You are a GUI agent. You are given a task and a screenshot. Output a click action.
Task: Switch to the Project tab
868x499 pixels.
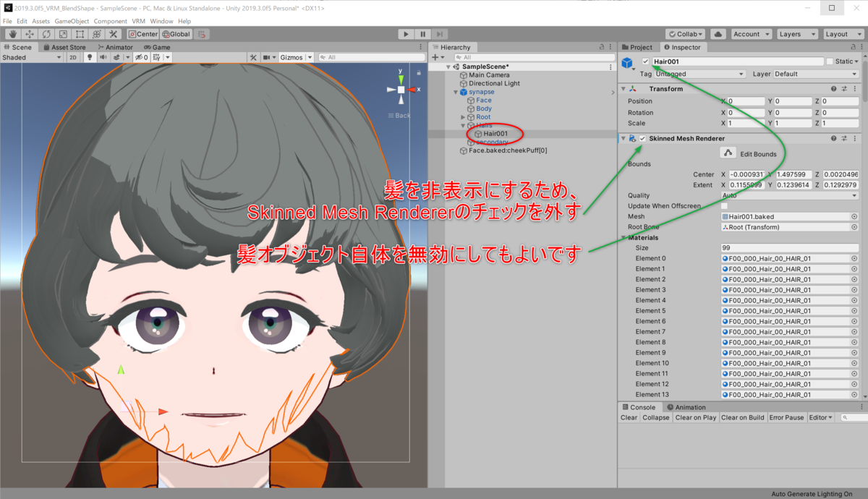(x=637, y=47)
